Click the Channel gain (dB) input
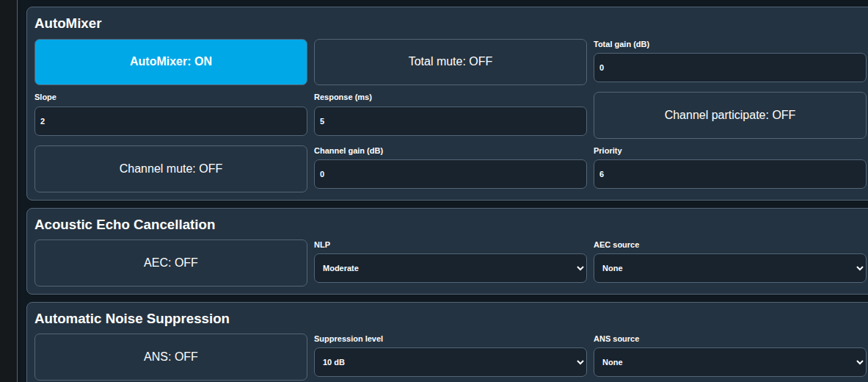This screenshot has height=382, width=868. (x=450, y=174)
